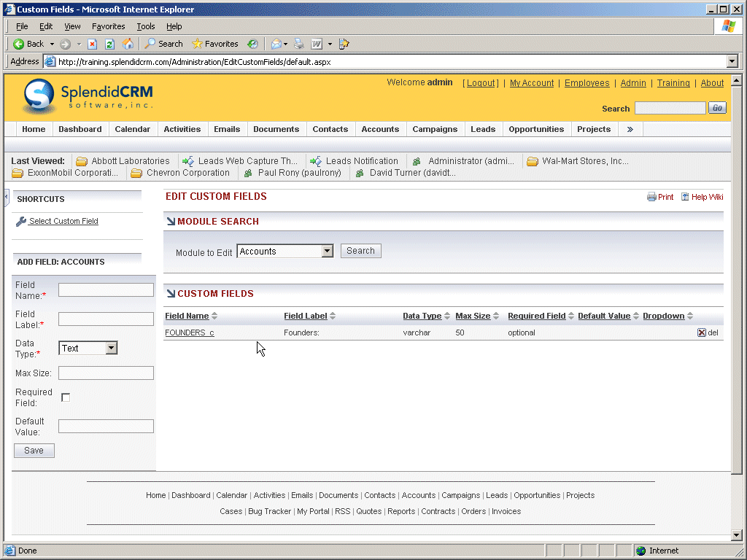Click the Field Name input box
This screenshot has height=560, width=747.
coord(106,290)
